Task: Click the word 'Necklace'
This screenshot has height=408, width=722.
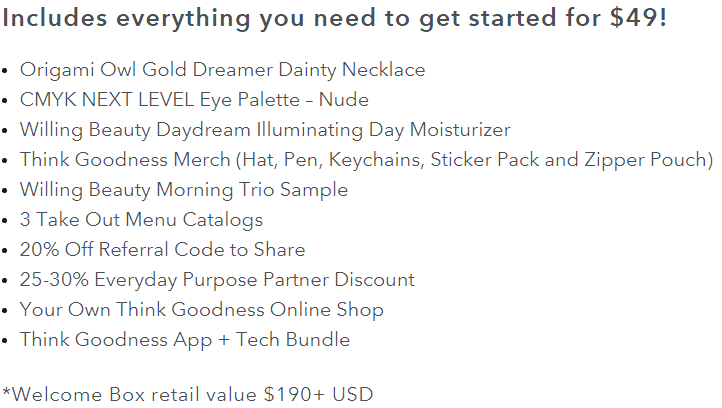Action: click(x=384, y=70)
